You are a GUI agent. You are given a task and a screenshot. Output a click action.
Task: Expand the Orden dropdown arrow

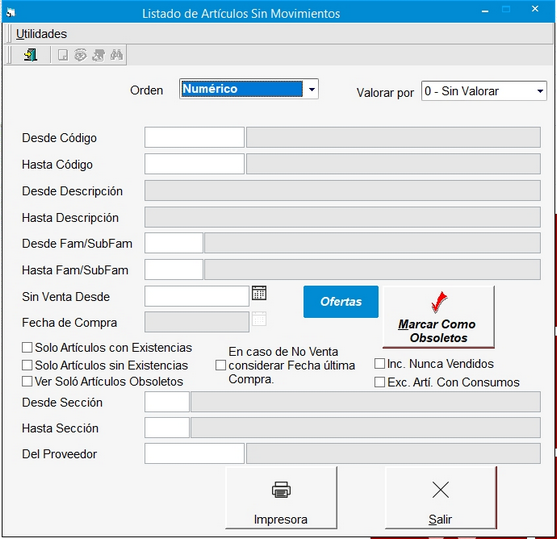312,89
